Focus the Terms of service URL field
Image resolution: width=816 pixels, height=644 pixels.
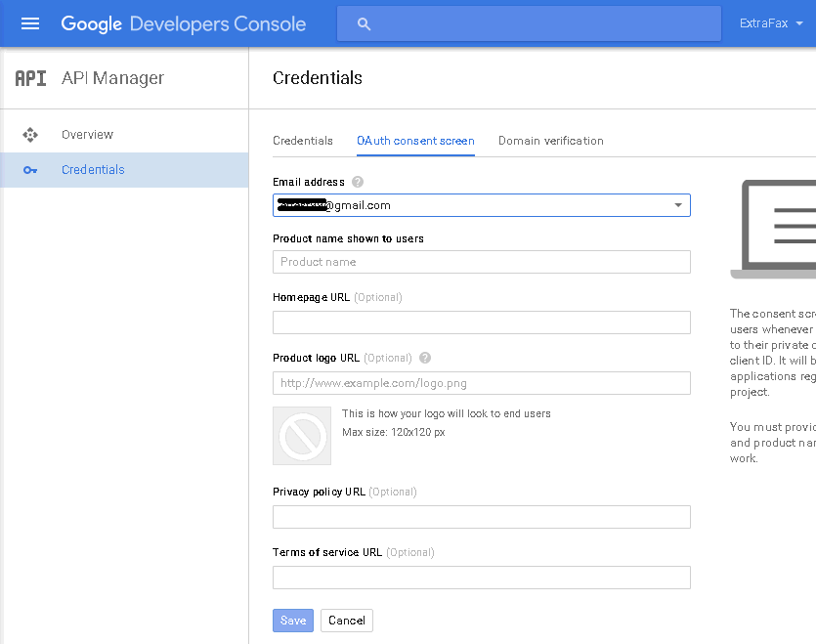click(x=482, y=578)
